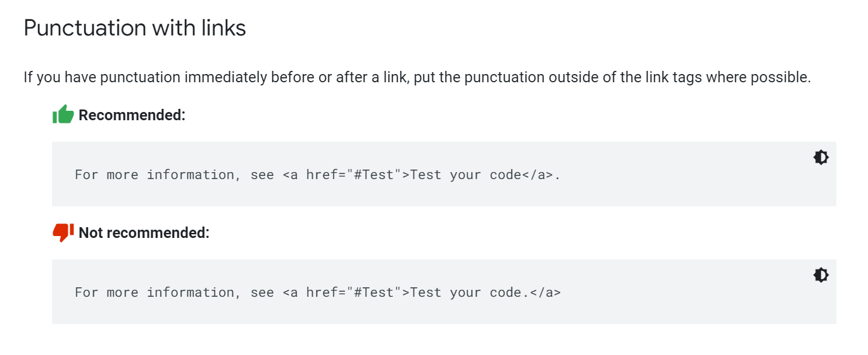
Task: Click the "Punctuation with links" heading
Action: point(135,28)
